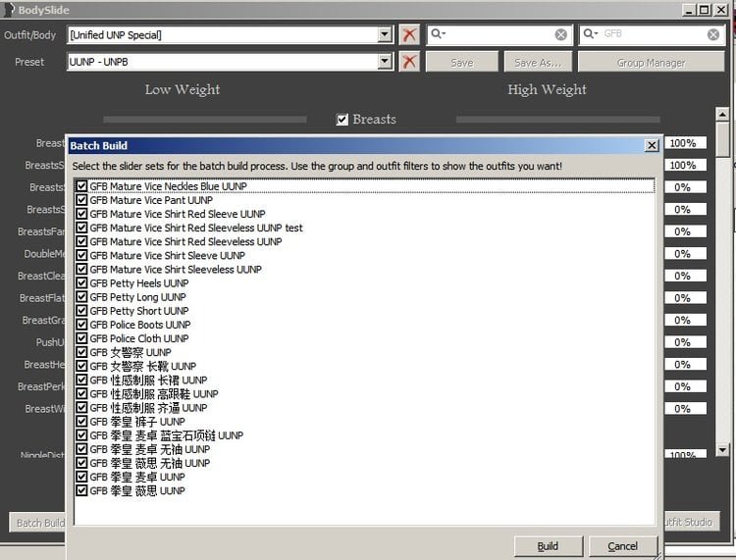The height and width of the screenshot is (560, 736).
Task: Uncheck GFB Petty Long UUNP
Action: pos(81,297)
